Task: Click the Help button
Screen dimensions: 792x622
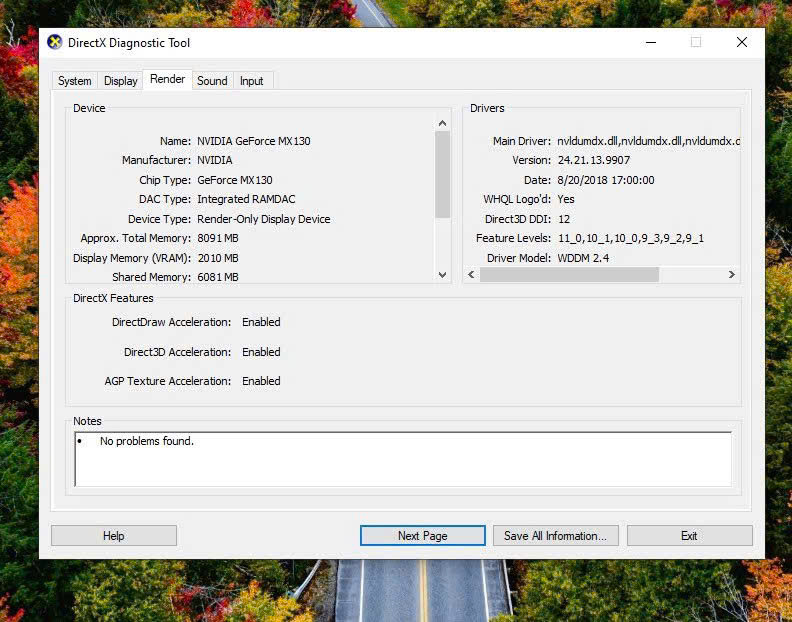Action: [x=114, y=536]
